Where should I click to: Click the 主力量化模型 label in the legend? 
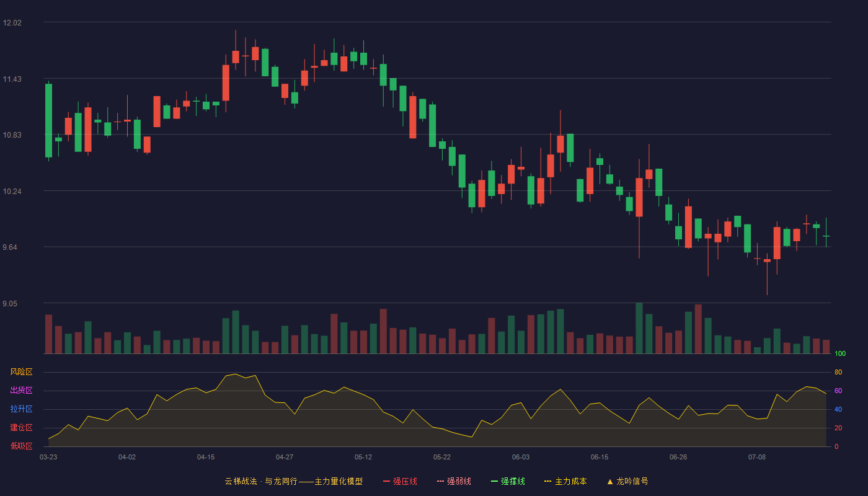339,481
